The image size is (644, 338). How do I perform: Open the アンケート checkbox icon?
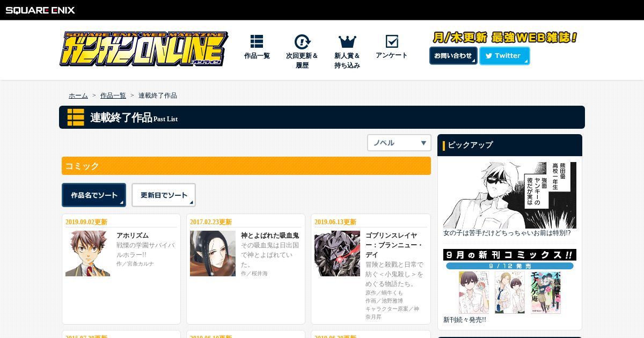click(392, 41)
